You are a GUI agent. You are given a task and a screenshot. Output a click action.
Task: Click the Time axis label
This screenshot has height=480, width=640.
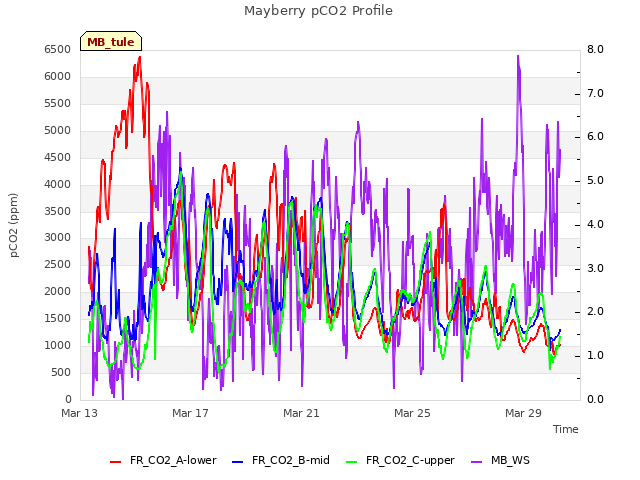(566, 429)
